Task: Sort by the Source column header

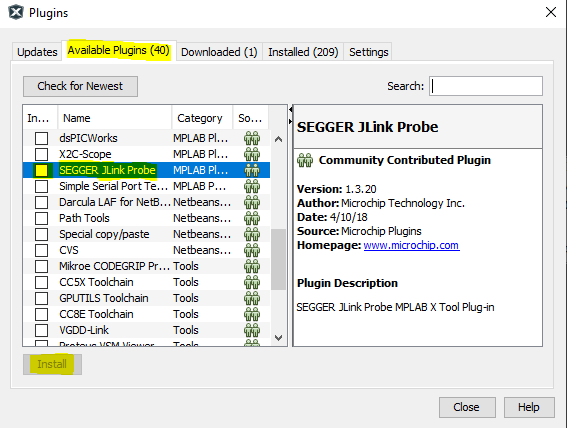Action: coord(251,118)
